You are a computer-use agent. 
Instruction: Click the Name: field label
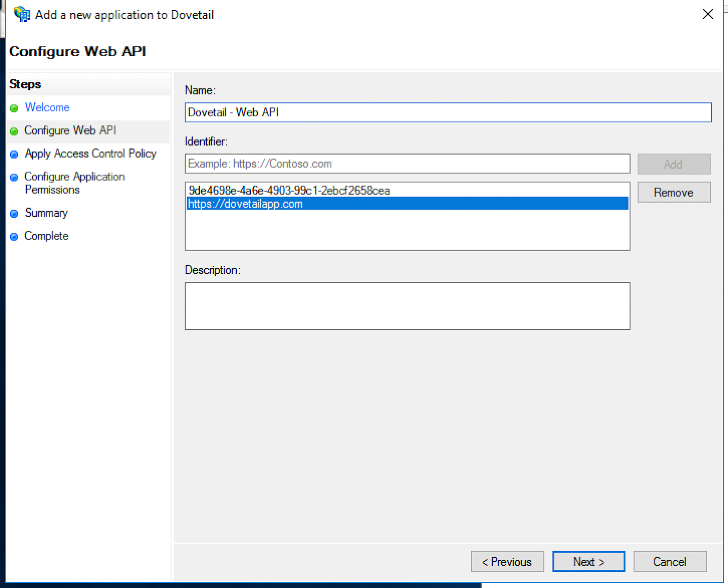200,90
